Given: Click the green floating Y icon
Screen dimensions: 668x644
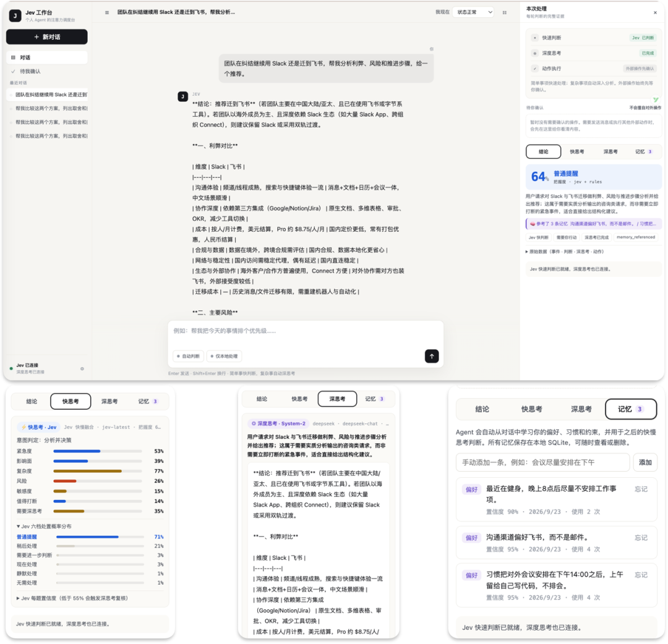Looking at the screenshot, I should point(656,100).
